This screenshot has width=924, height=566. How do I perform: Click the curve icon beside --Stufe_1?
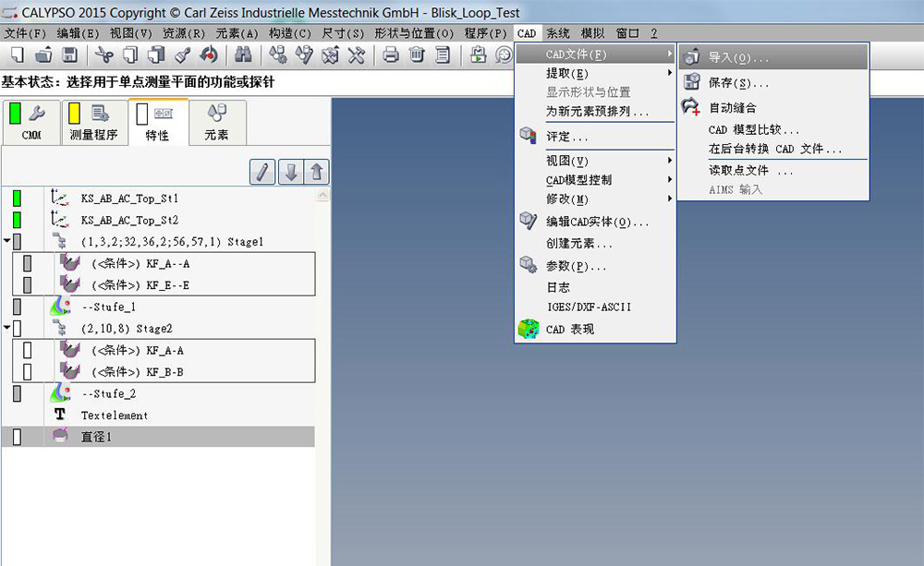coord(60,307)
